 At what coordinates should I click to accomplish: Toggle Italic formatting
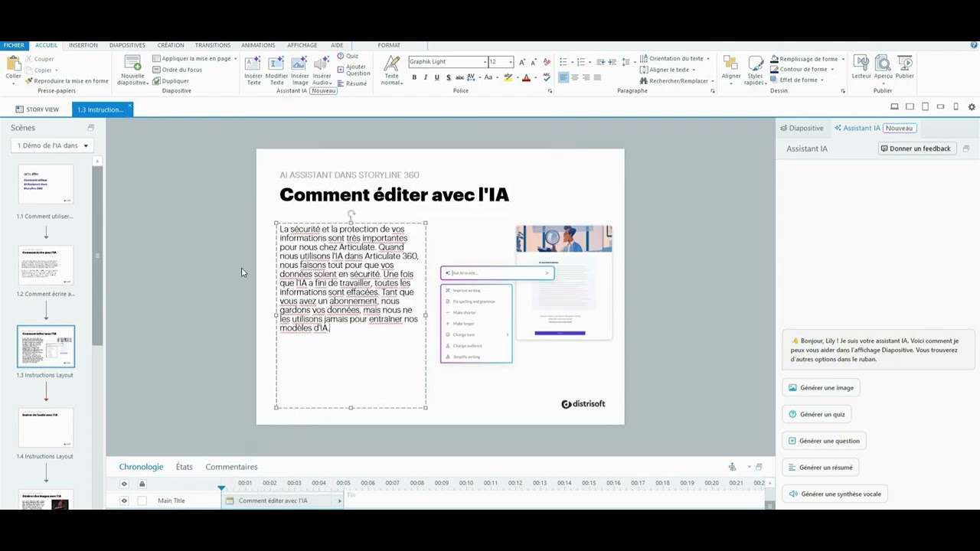[426, 77]
